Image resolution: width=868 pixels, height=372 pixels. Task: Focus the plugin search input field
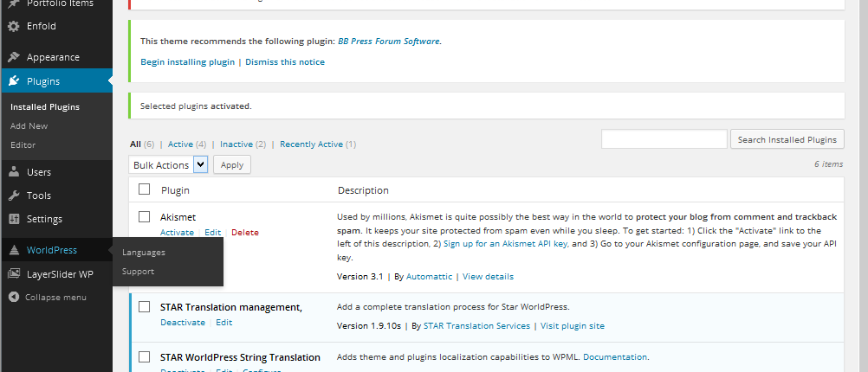coord(664,139)
